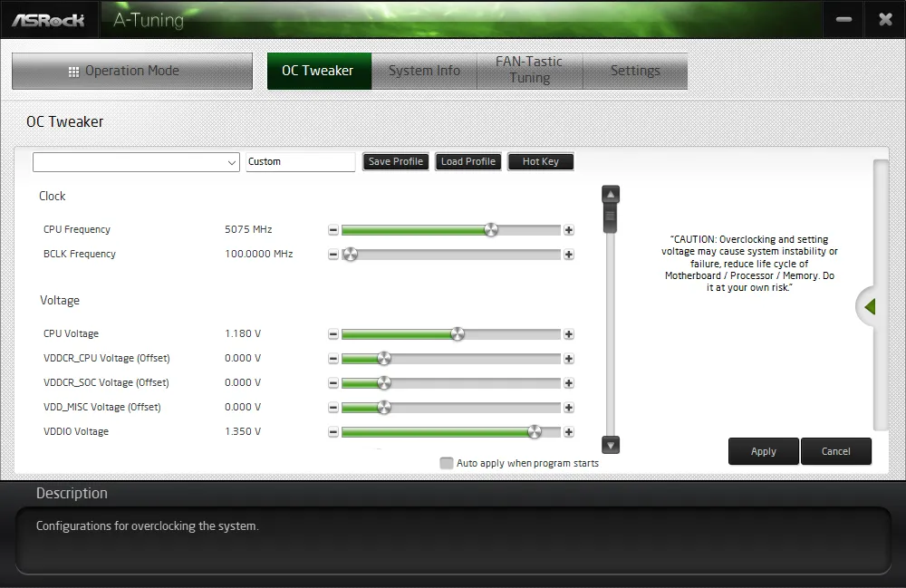Close the A-Tuning window
Viewport: 906px width, 588px height.
pyautogui.click(x=885, y=20)
